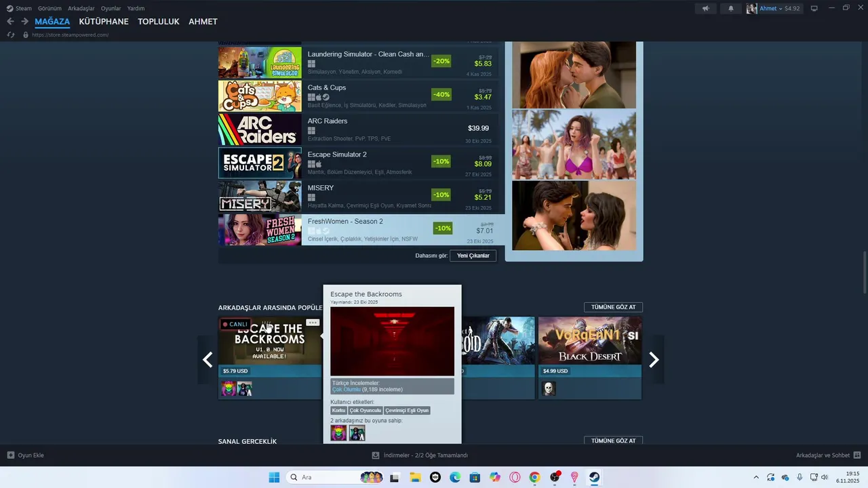
Task: Click the lock icon beside URL
Action: [x=26, y=35]
